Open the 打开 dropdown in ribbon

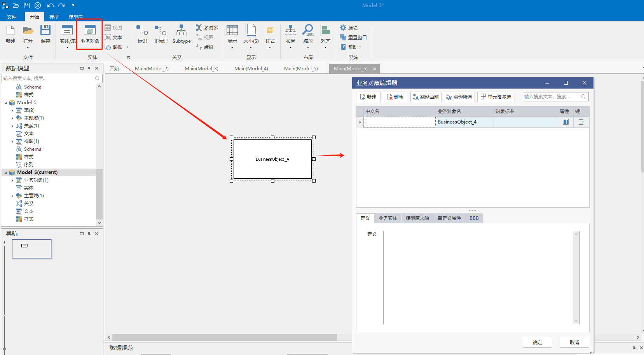pyautogui.click(x=28, y=48)
